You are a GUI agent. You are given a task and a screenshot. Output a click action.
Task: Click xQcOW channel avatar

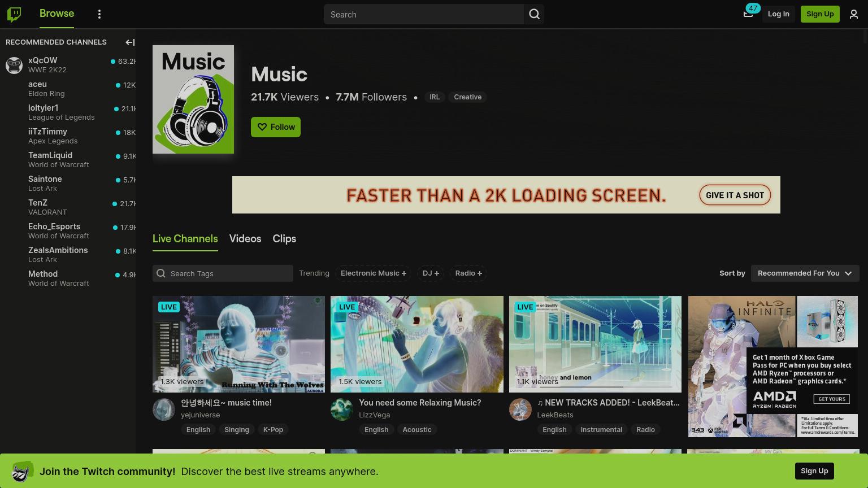pos(14,65)
